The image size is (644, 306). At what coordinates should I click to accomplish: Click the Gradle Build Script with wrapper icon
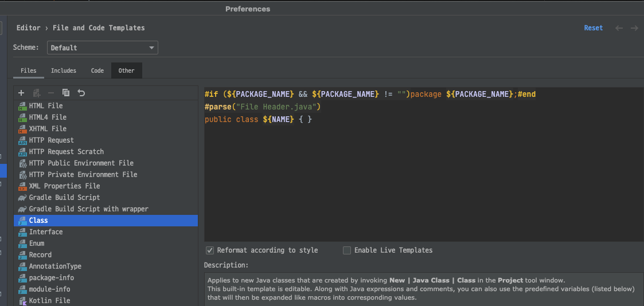point(22,209)
